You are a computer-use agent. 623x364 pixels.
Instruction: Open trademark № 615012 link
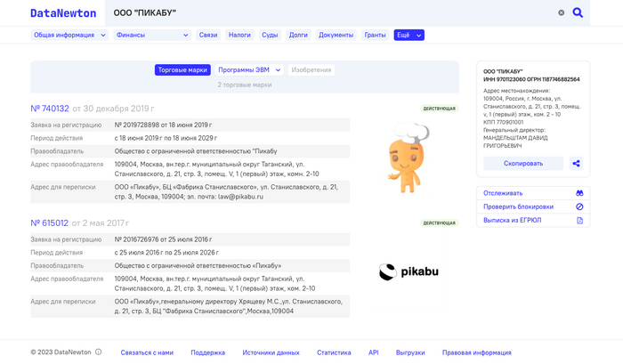pos(49,222)
